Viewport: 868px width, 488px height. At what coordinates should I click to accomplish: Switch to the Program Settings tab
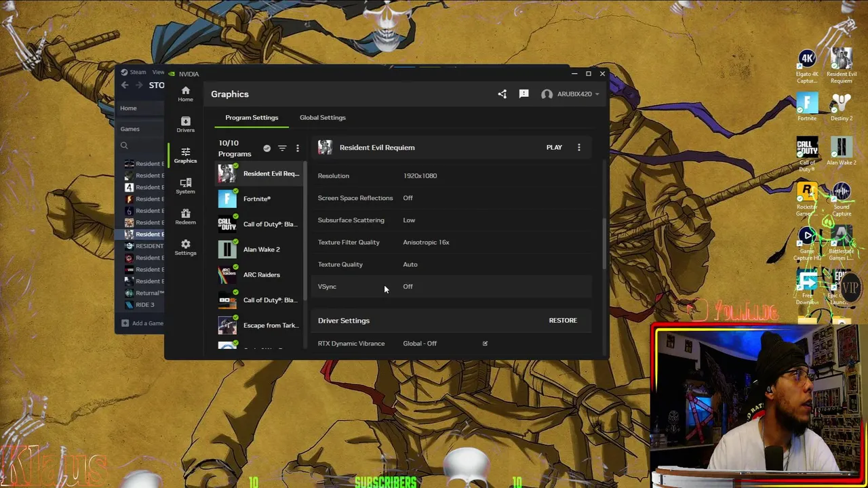pyautogui.click(x=252, y=117)
